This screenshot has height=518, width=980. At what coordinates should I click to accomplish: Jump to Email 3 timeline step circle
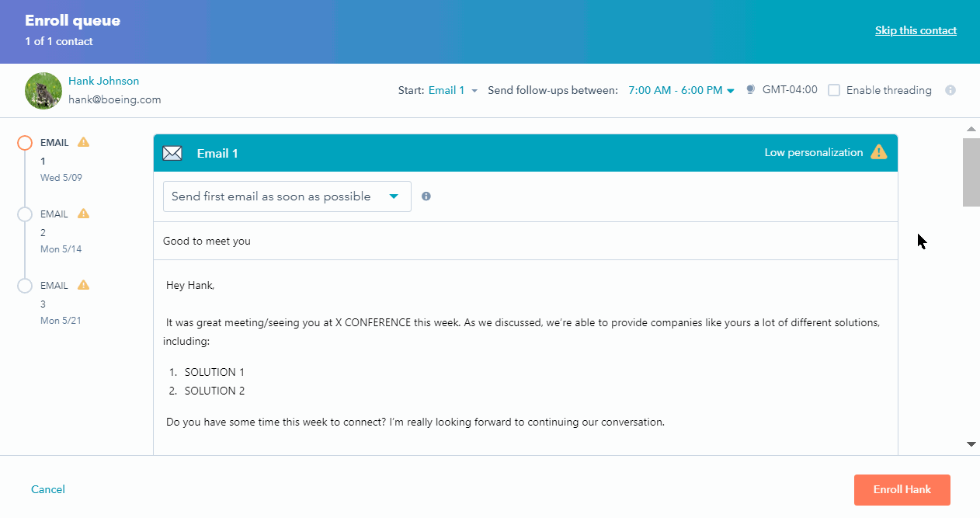coord(25,286)
